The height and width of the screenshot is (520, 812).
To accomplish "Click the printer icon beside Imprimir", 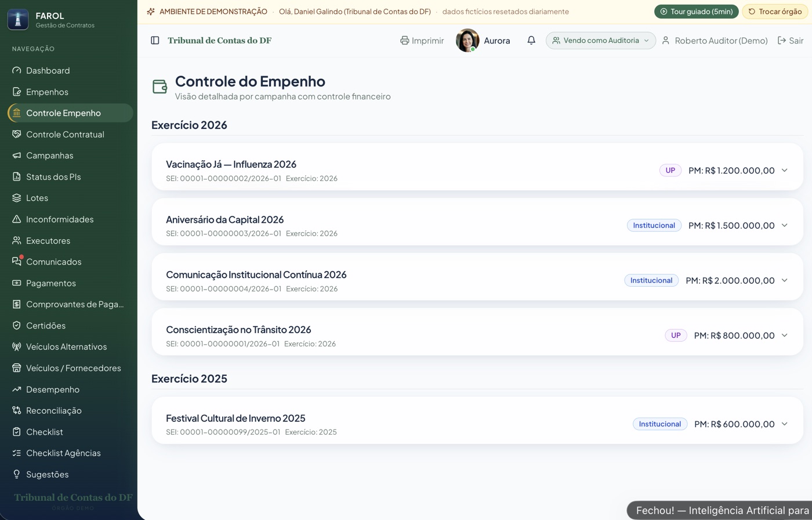I will 405,41.
